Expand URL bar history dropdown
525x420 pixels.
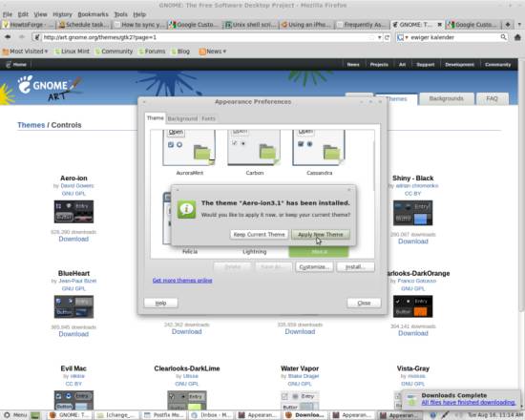(379, 37)
